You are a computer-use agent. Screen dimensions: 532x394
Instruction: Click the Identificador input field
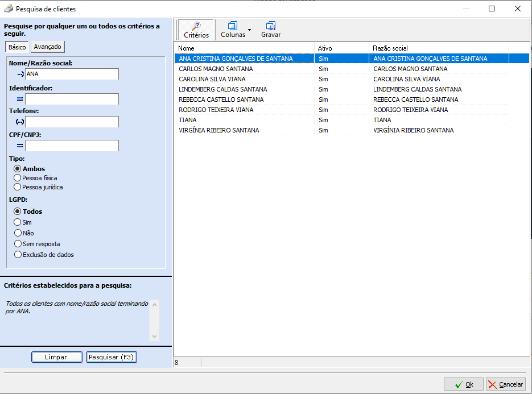(72, 99)
